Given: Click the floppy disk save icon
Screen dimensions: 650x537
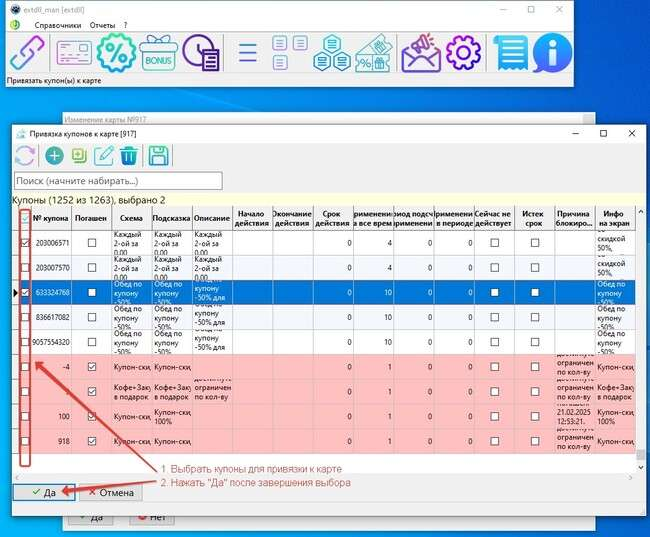Looking at the screenshot, I should point(157,155).
